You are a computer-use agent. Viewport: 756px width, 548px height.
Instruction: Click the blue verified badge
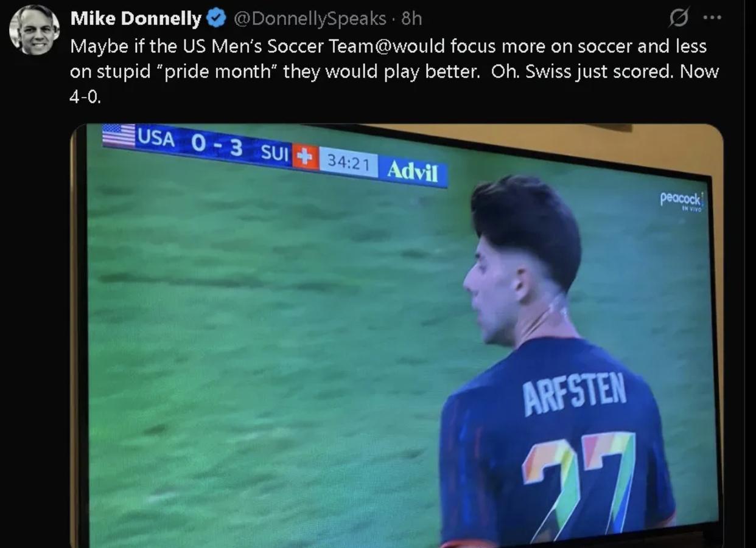(x=216, y=19)
